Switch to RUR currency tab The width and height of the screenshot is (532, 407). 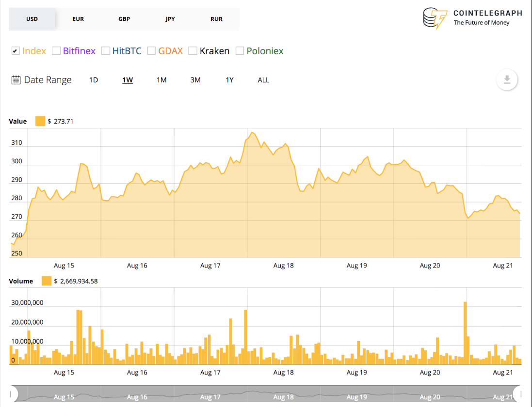[x=216, y=19]
